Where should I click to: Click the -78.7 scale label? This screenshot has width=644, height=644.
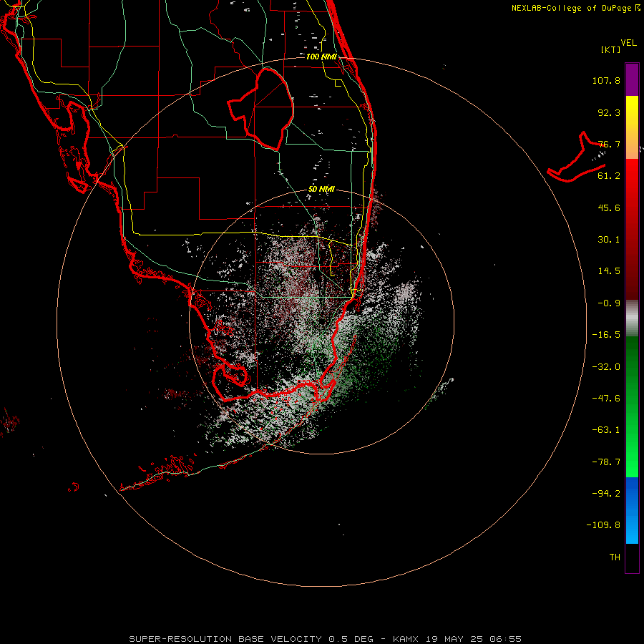pos(606,462)
